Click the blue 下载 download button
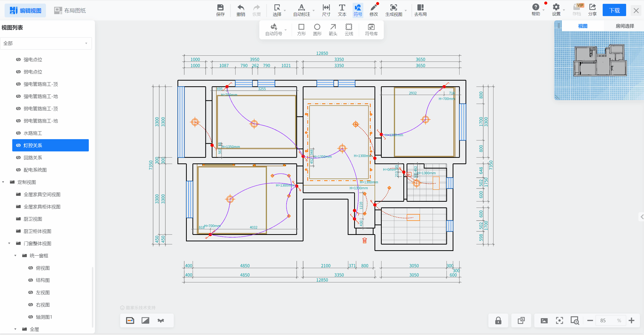Viewport: 644px width, 335px height. 614,10
